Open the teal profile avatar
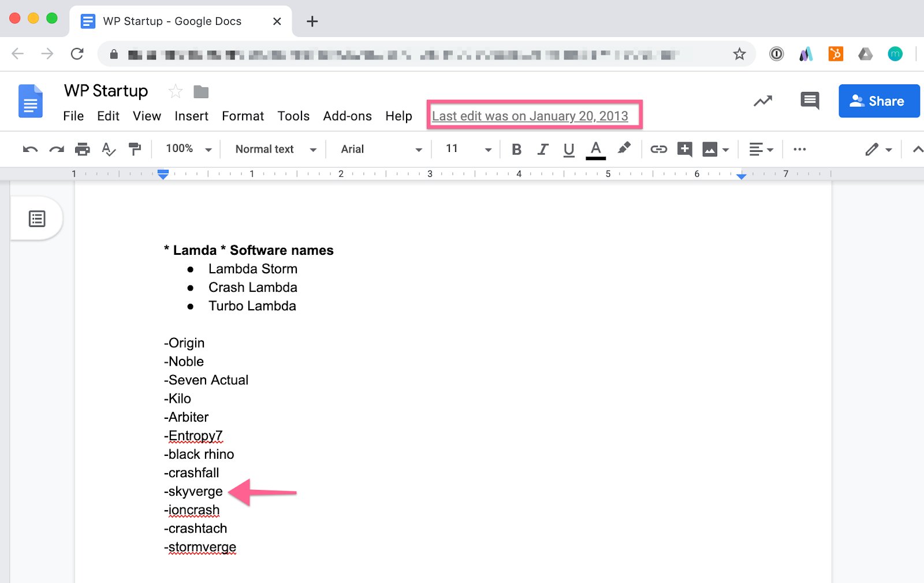Viewport: 924px width, 583px height. point(895,54)
